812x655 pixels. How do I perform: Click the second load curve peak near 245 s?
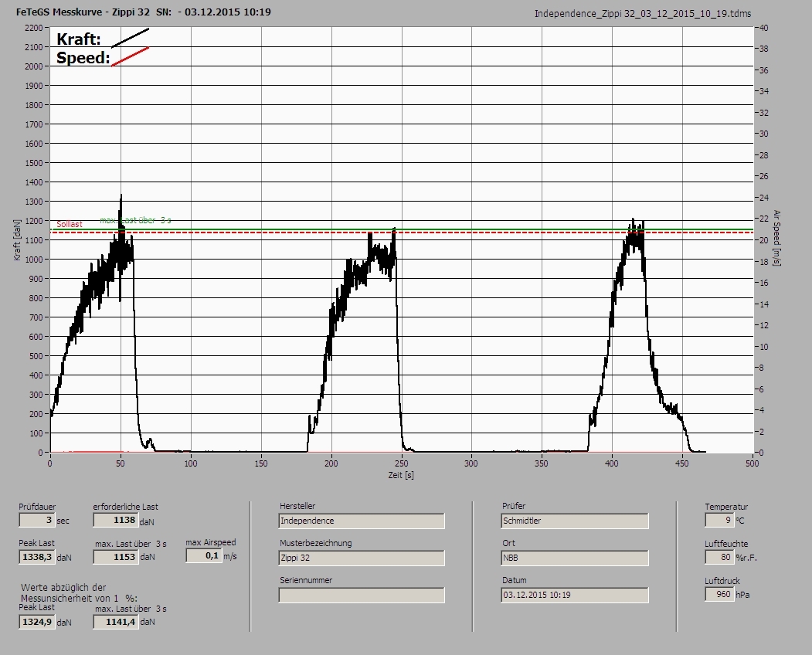[x=394, y=229]
